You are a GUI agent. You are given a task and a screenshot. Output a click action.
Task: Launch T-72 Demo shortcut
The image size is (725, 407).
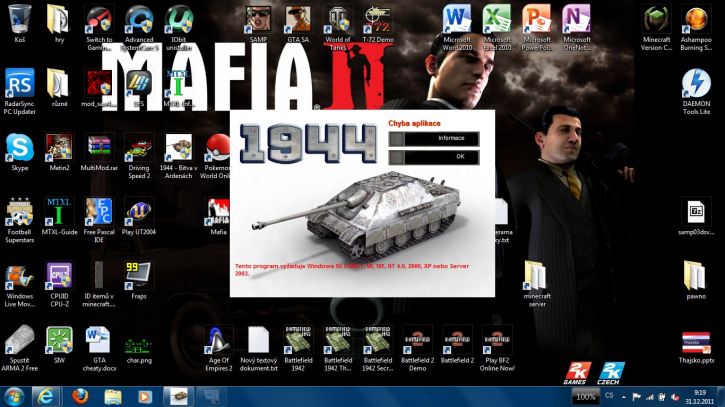(x=378, y=21)
